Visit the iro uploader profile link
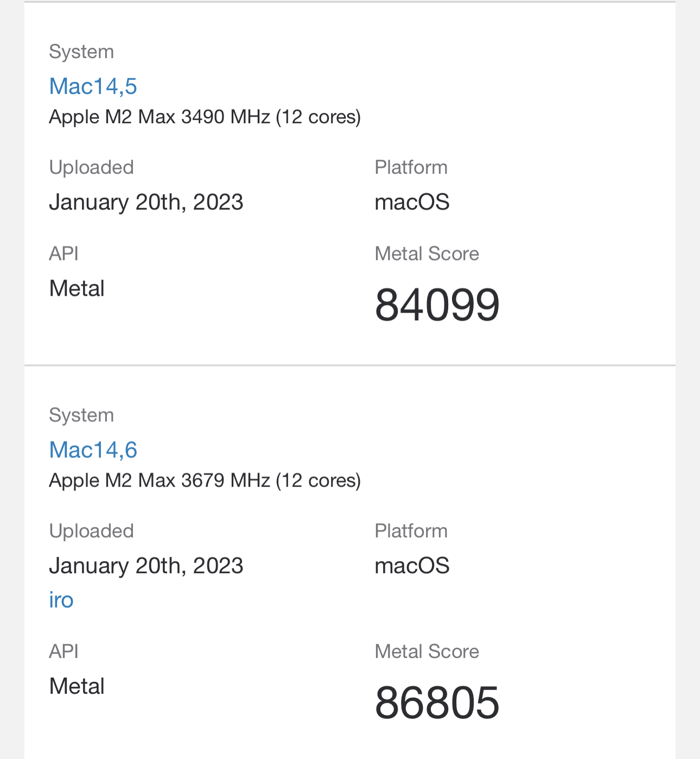The height and width of the screenshot is (759, 700). pyautogui.click(x=61, y=600)
